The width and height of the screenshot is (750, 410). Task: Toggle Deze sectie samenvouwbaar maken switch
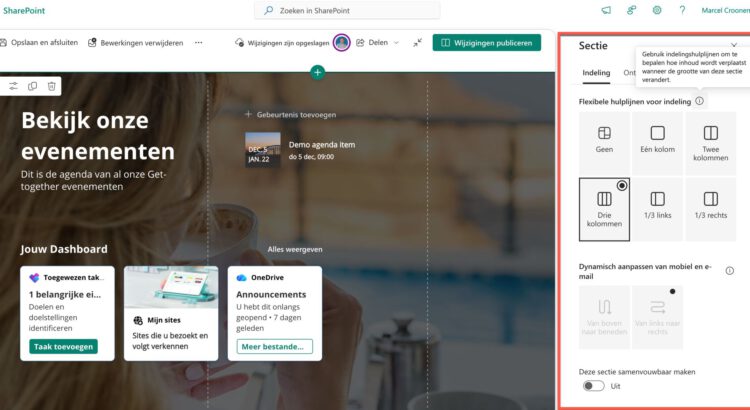[594, 386]
